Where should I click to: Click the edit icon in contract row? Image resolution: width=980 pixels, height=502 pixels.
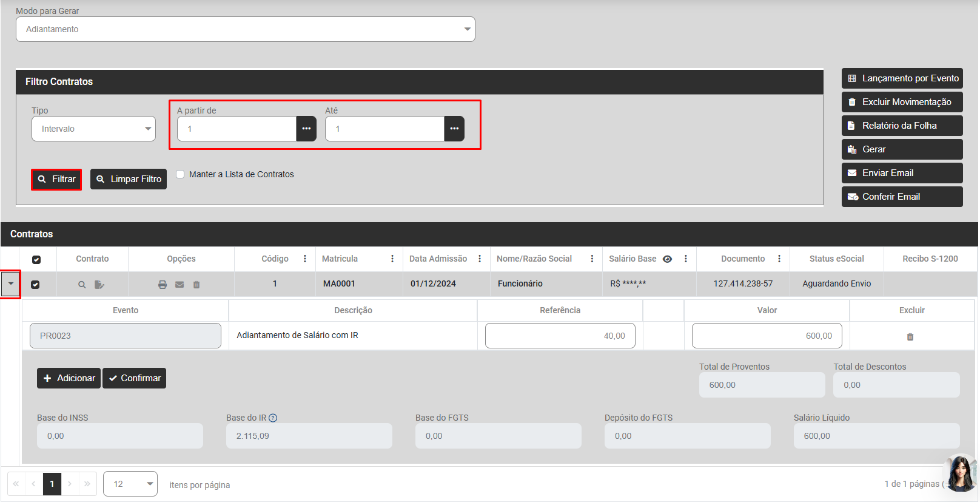(x=99, y=285)
